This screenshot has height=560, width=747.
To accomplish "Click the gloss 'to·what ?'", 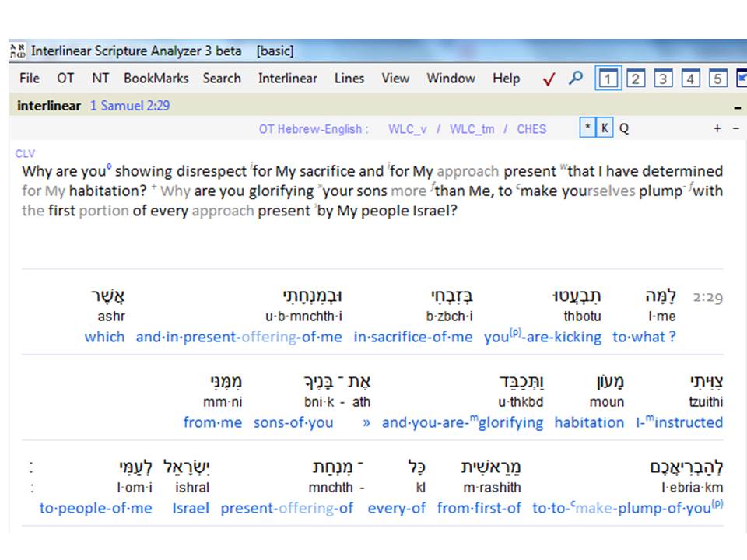I will [644, 337].
